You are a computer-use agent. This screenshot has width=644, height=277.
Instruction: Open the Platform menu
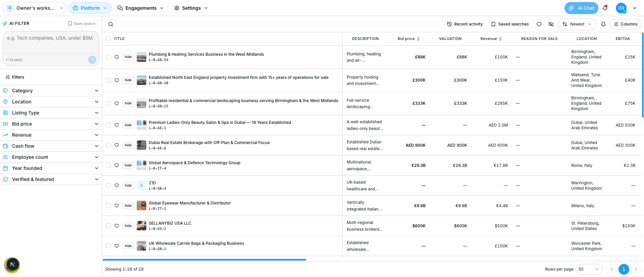90,8
